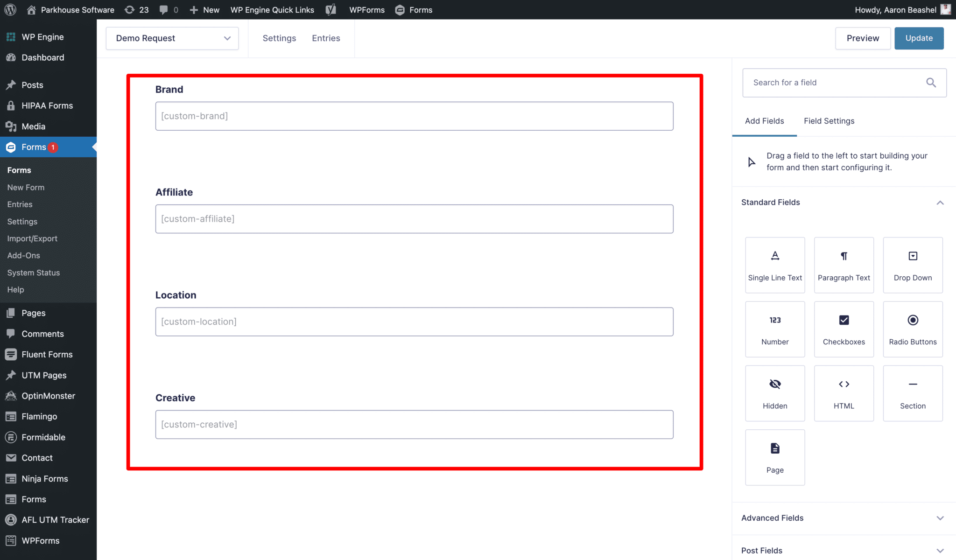Expand the Post Fields section
The width and height of the screenshot is (956, 560).
tap(940, 551)
